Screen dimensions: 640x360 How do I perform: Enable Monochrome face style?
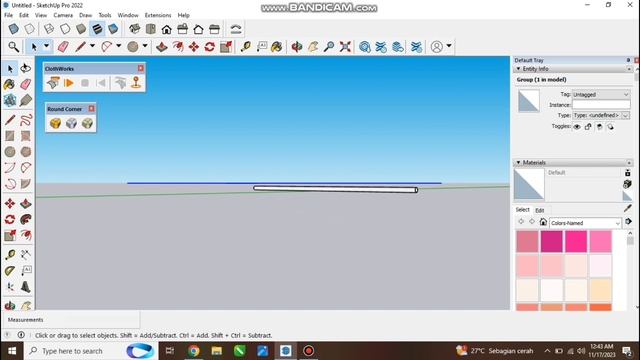coord(113,29)
